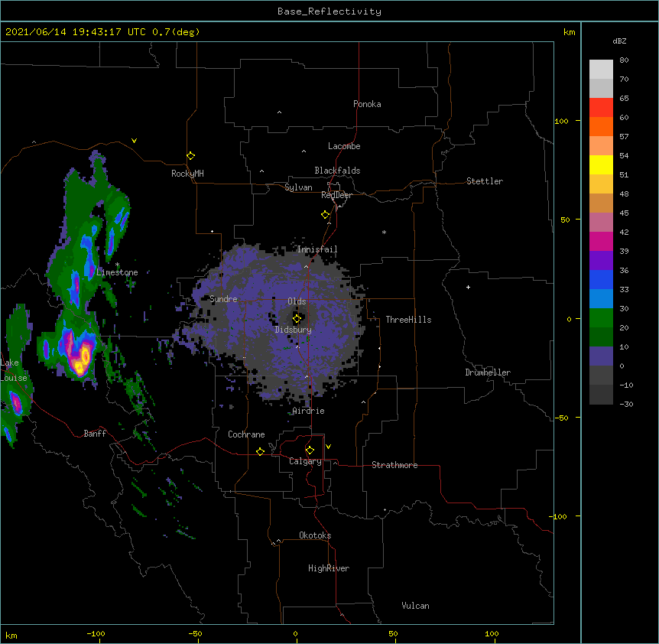Click the Calgary city label
Image resolution: width=659 pixels, height=644 pixels.
tap(305, 461)
